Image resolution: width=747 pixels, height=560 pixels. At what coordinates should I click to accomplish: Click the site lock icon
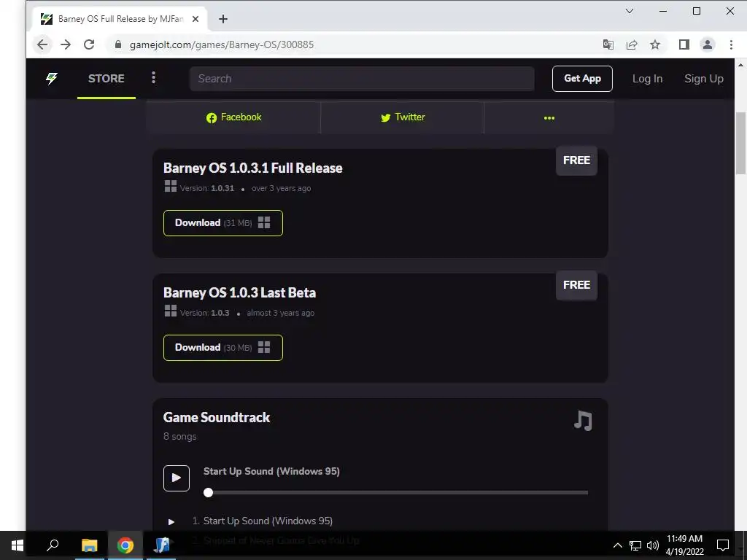click(x=118, y=44)
